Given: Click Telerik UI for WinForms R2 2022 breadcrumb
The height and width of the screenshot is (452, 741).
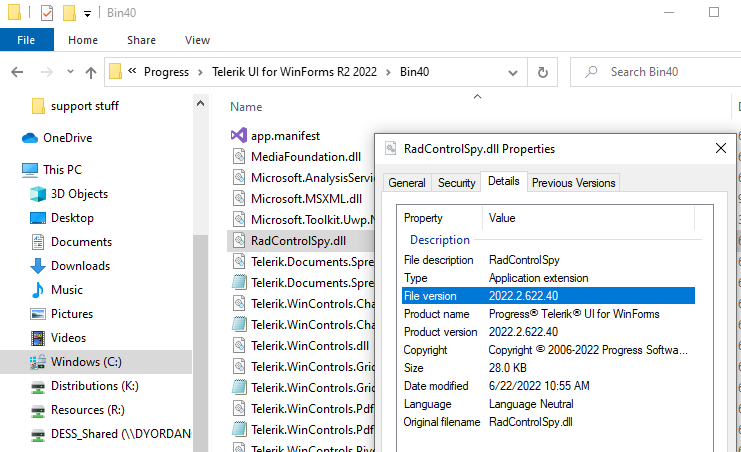Looking at the screenshot, I should 294,72.
